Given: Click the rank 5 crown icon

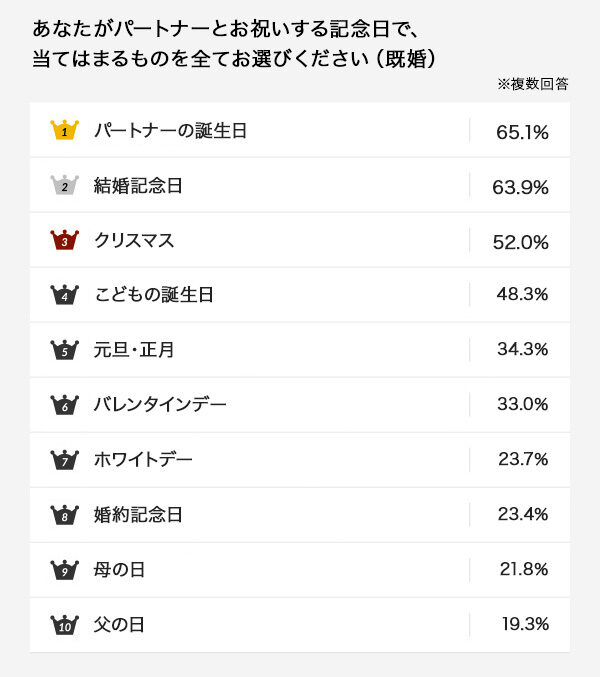Looking at the screenshot, I should (x=64, y=350).
